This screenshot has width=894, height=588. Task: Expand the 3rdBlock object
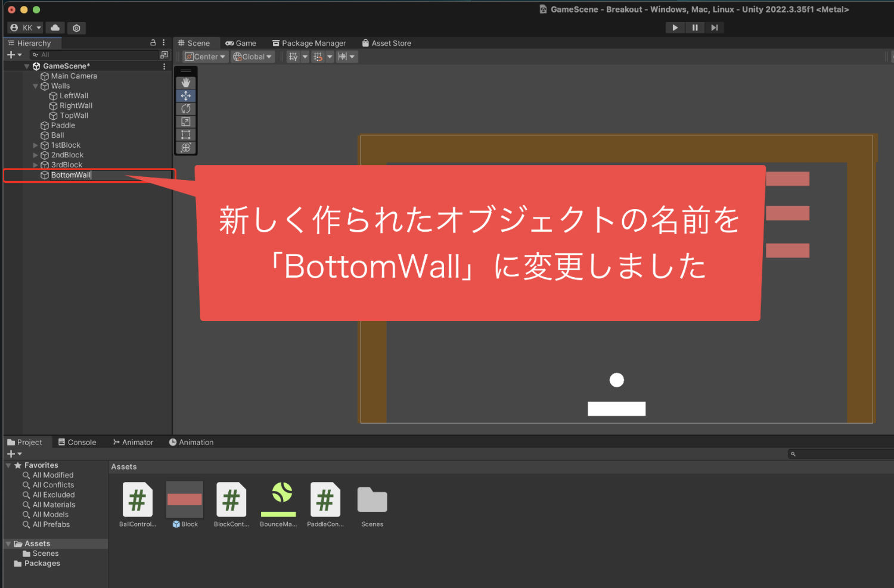pos(35,165)
